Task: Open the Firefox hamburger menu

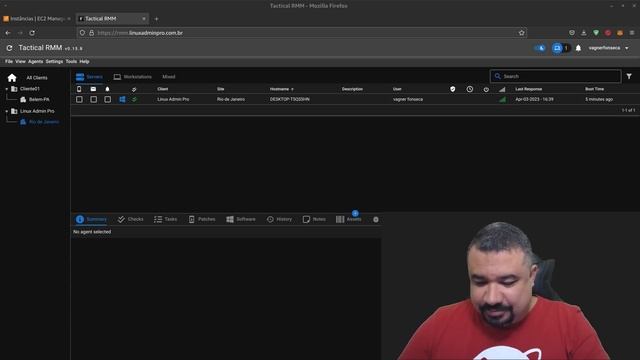Action: pos(631,33)
